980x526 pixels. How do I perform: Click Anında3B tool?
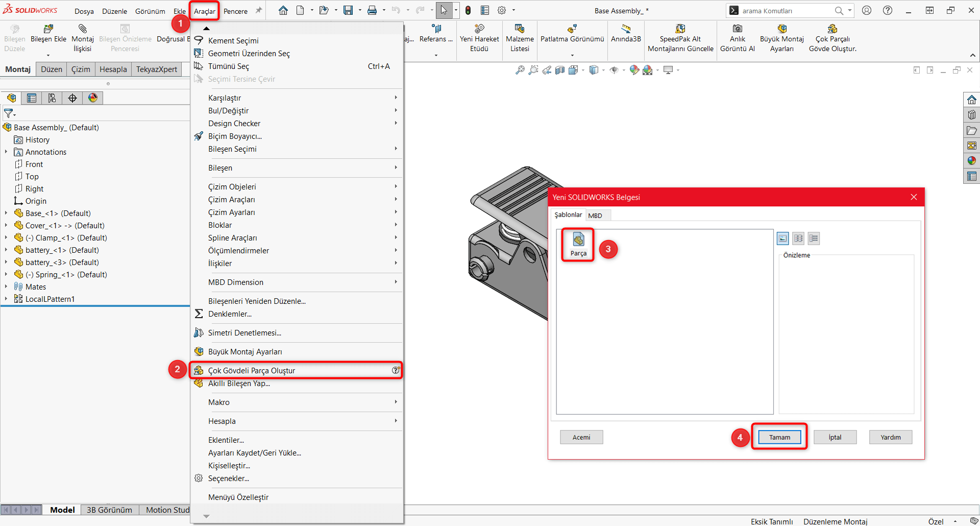(626, 34)
